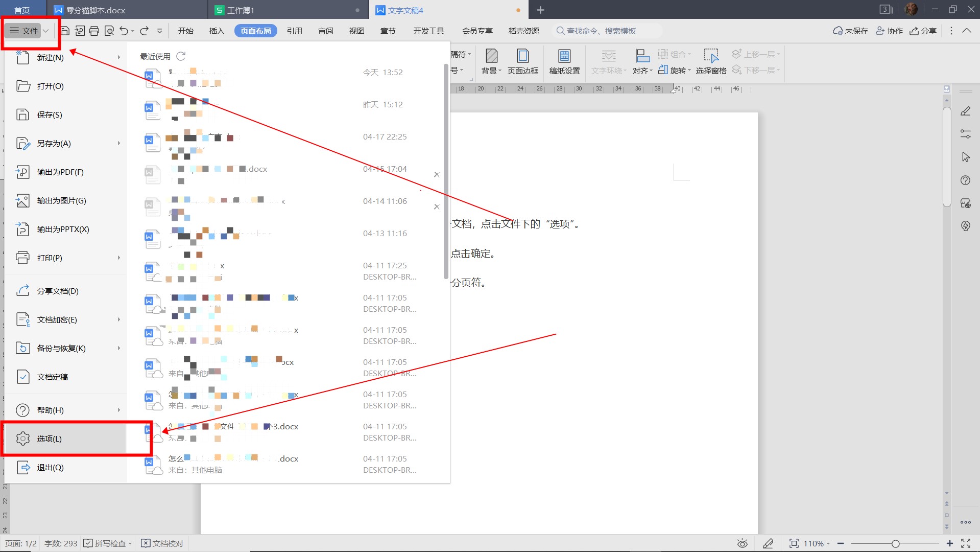980x552 pixels.
Task: Click the page border (页面边框) icon
Action: point(522,62)
